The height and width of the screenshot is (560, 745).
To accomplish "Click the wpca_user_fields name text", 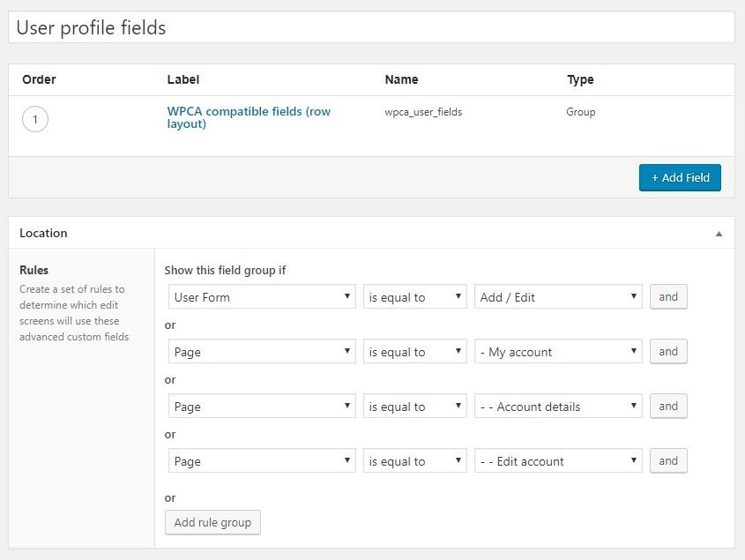I will (x=423, y=112).
